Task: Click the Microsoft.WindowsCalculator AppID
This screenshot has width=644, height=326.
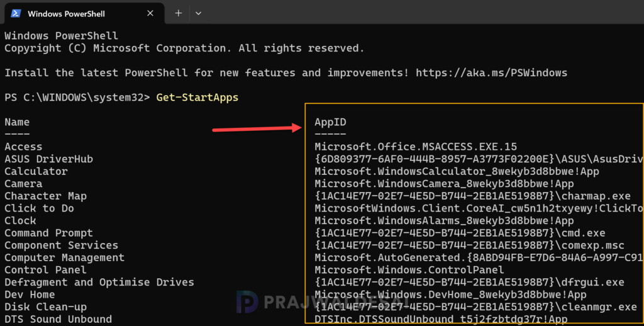Action: click(457, 171)
